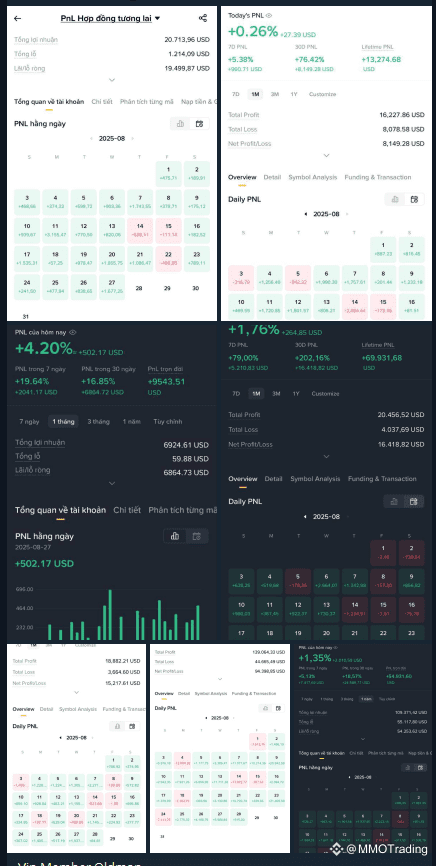The image size is (436, 866).
Task: Go to previous month in 20.713,96 USD panel
Action: 92,139
